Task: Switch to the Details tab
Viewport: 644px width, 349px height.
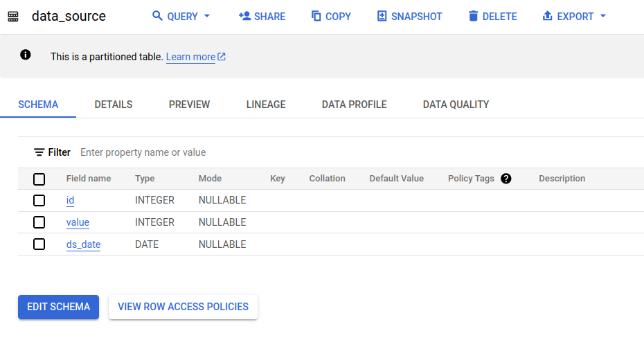Action: [114, 105]
